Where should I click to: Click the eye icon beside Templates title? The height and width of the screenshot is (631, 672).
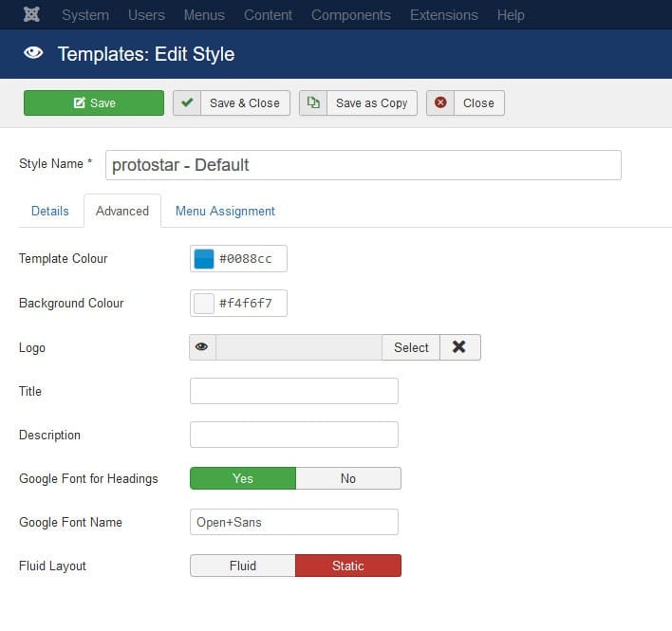click(x=33, y=53)
